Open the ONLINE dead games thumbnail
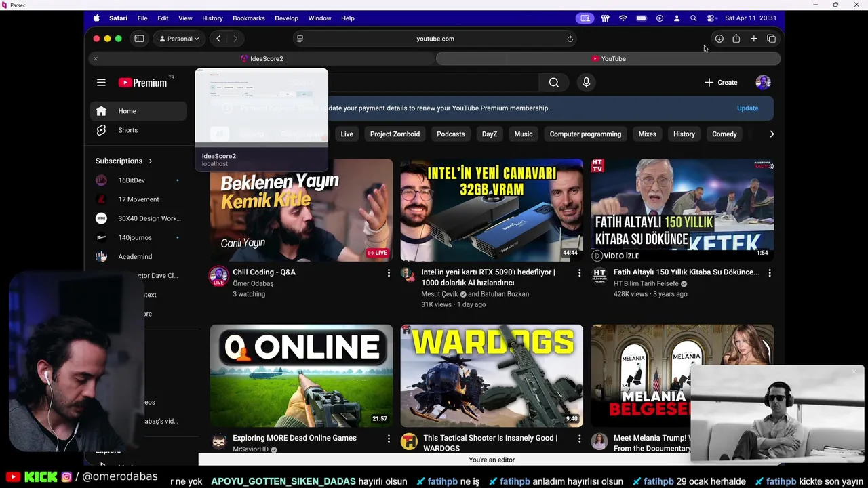The height and width of the screenshot is (488, 868). tap(301, 375)
